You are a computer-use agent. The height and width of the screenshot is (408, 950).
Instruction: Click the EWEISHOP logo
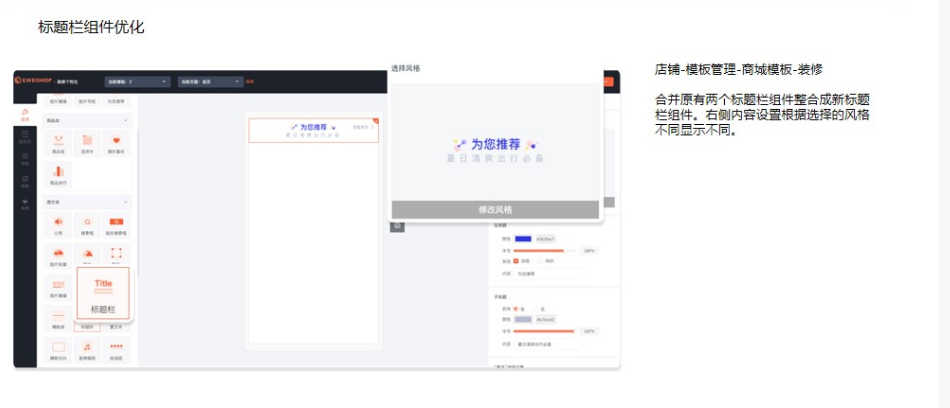tap(32, 81)
